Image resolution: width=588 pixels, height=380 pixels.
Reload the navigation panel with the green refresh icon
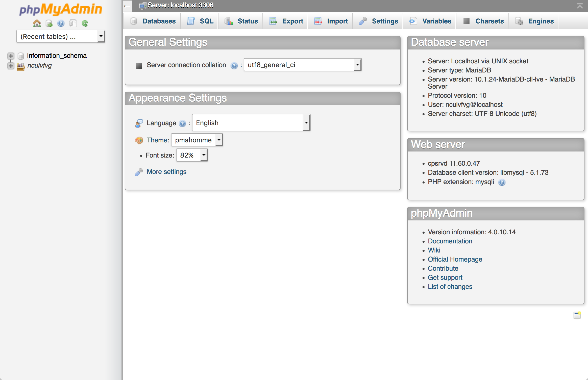point(85,23)
